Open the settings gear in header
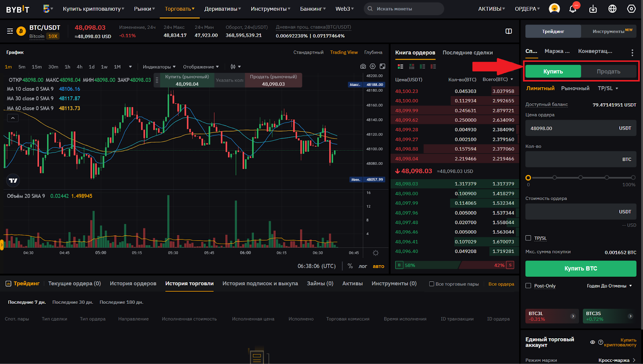This screenshot has height=364, width=643. [x=631, y=8]
